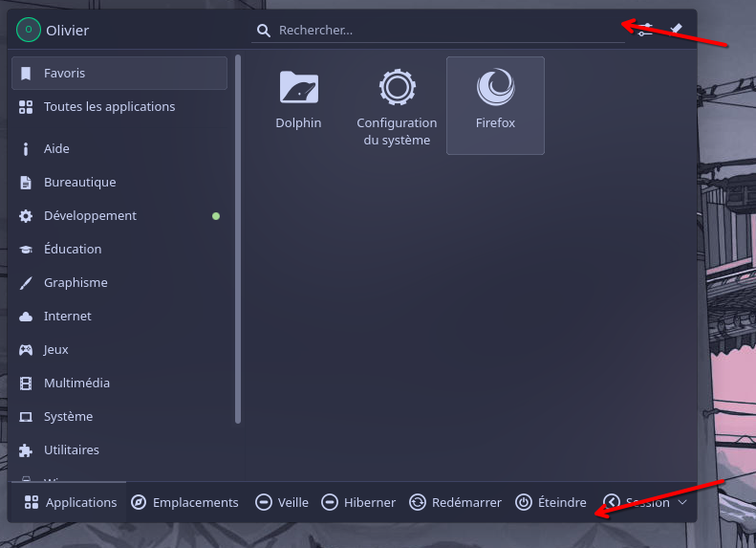The width and height of the screenshot is (756, 548).
Task: Click inside the Rechercher search field
Action: point(440,31)
